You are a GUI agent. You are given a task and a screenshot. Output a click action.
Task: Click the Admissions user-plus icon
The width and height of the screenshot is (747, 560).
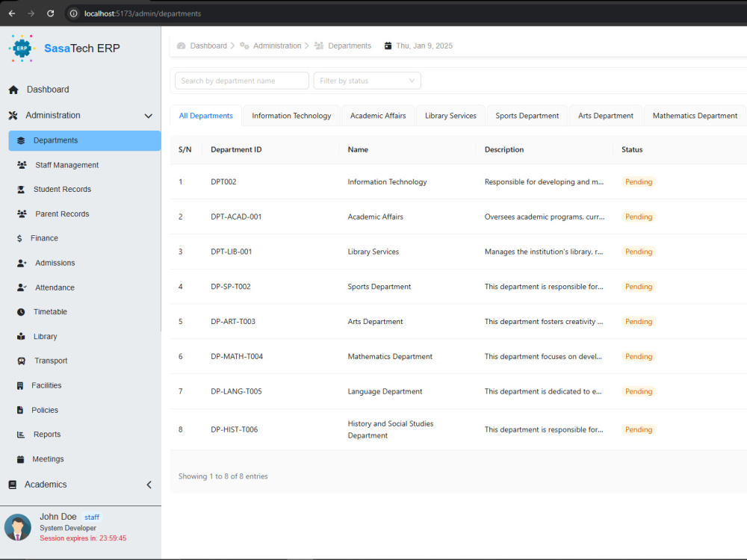pyautogui.click(x=22, y=263)
